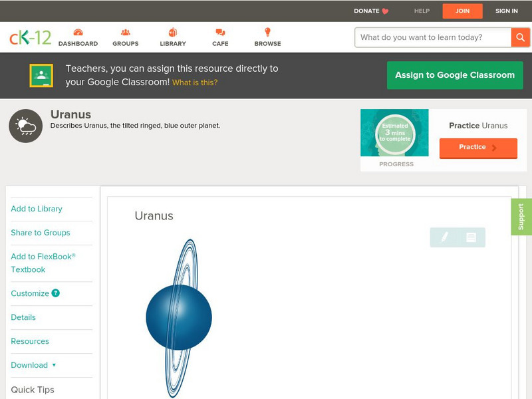Open the Dashboard gauge icon
The width and height of the screenshot is (532, 399).
78,32
